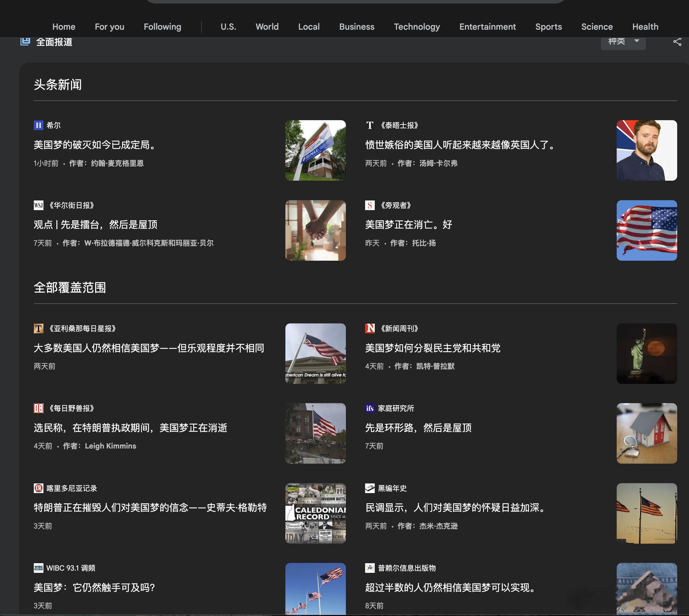Switch to the Technology tab
689x616 pixels.
(x=417, y=27)
